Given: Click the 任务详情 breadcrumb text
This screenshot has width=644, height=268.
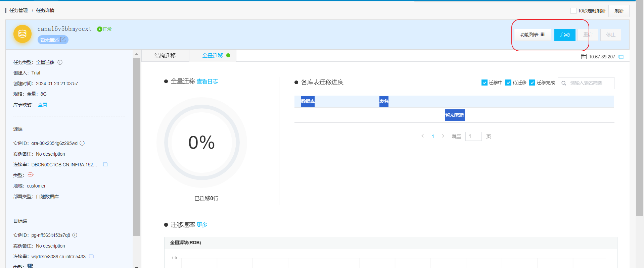Looking at the screenshot, I should tap(45, 11).
